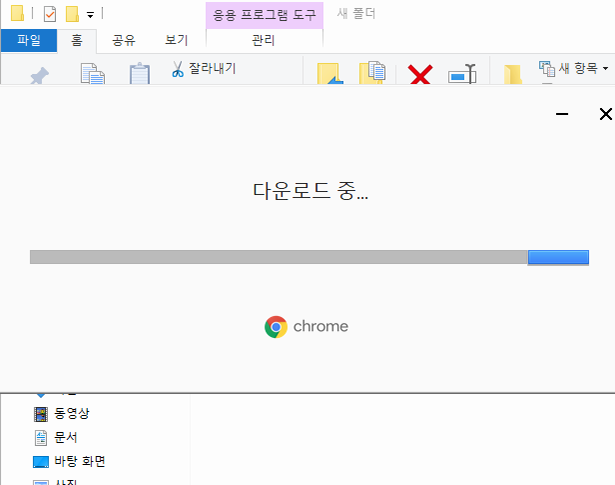Click the copy-to folder icon

[x=372, y=73]
